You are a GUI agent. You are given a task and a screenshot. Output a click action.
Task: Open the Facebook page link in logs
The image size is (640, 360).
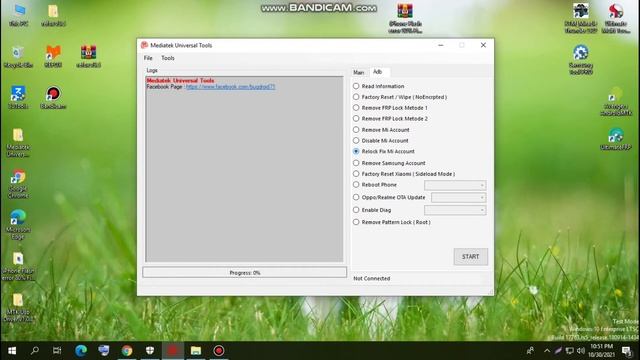click(x=230, y=87)
